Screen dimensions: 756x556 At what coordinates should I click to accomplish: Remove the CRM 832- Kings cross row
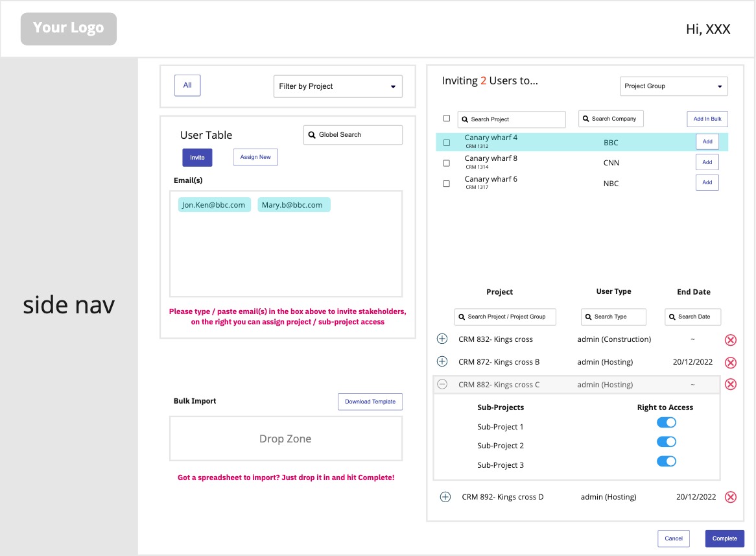730,340
